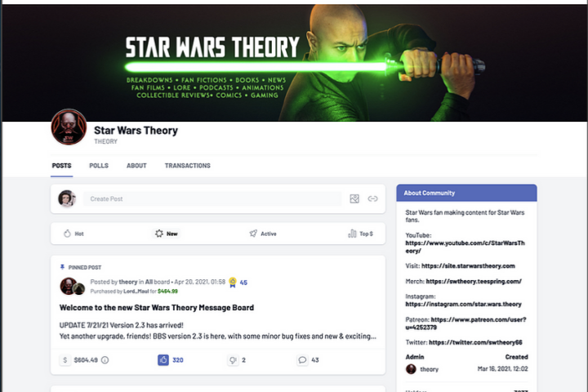
Task: Open the swtheory teespring merch link
Action: (474, 281)
